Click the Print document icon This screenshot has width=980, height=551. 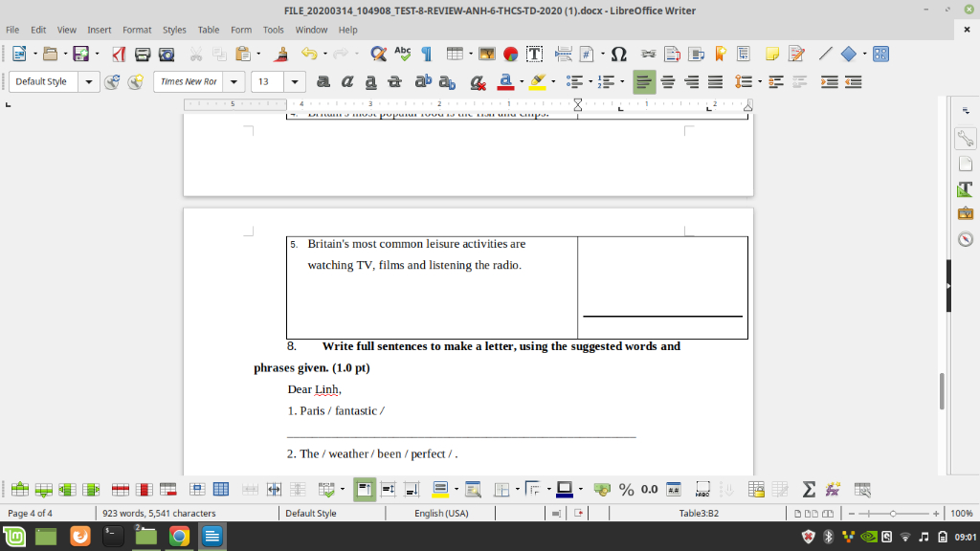(143, 55)
